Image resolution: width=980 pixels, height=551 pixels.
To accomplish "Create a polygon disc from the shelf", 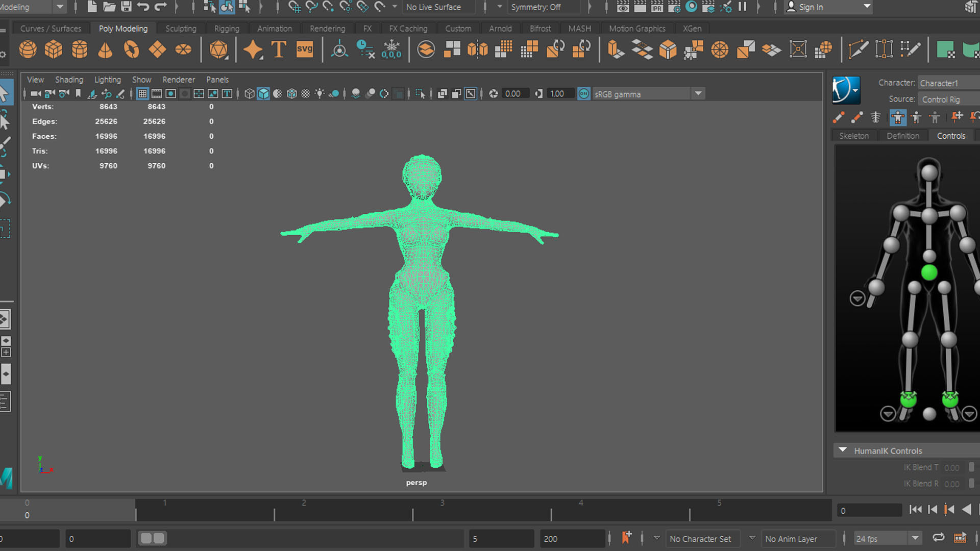I will point(183,49).
